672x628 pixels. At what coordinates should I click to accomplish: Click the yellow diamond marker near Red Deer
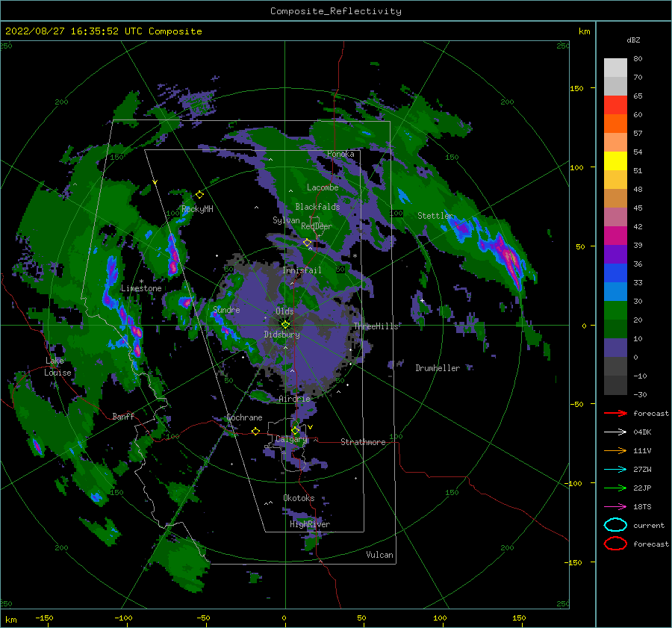(x=307, y=243)
